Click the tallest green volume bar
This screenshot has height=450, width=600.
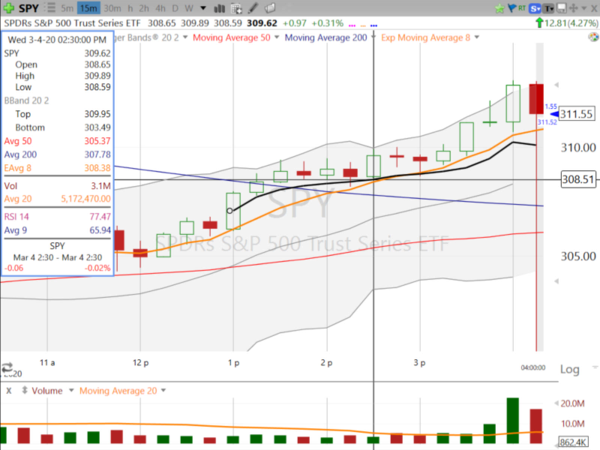point(512,421)
